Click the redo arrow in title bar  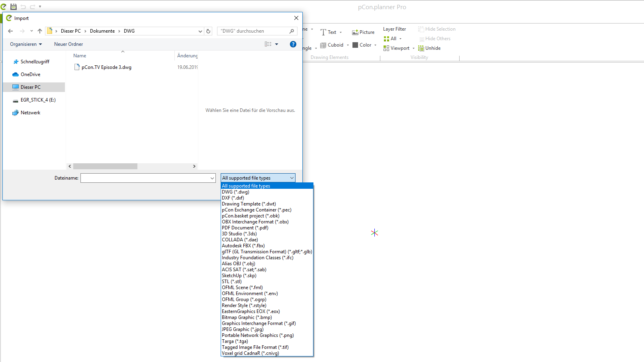[33, 7]
